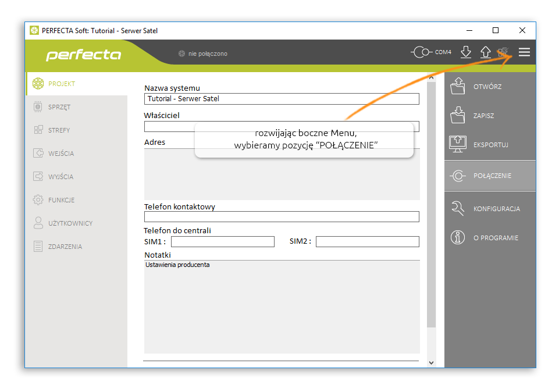Click the PROJEKT snowflake icon
The image size is (559, 392).
(x=38, y=83)
